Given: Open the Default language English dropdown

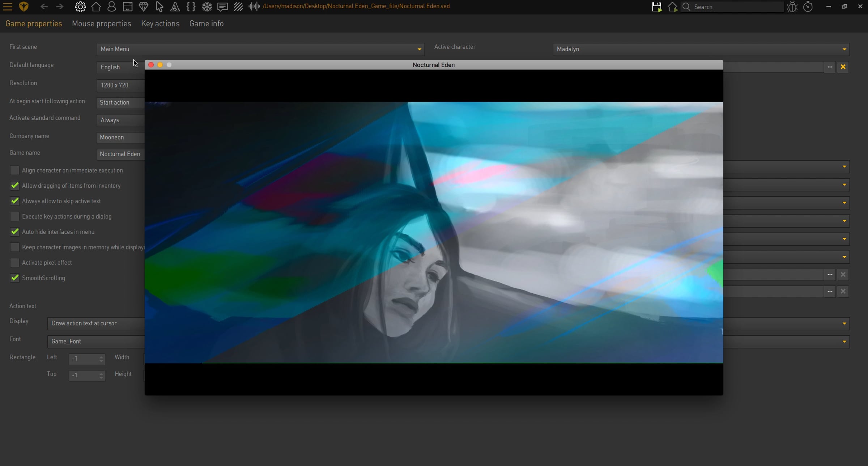Looking at the screenshot, I should (121, 67).
